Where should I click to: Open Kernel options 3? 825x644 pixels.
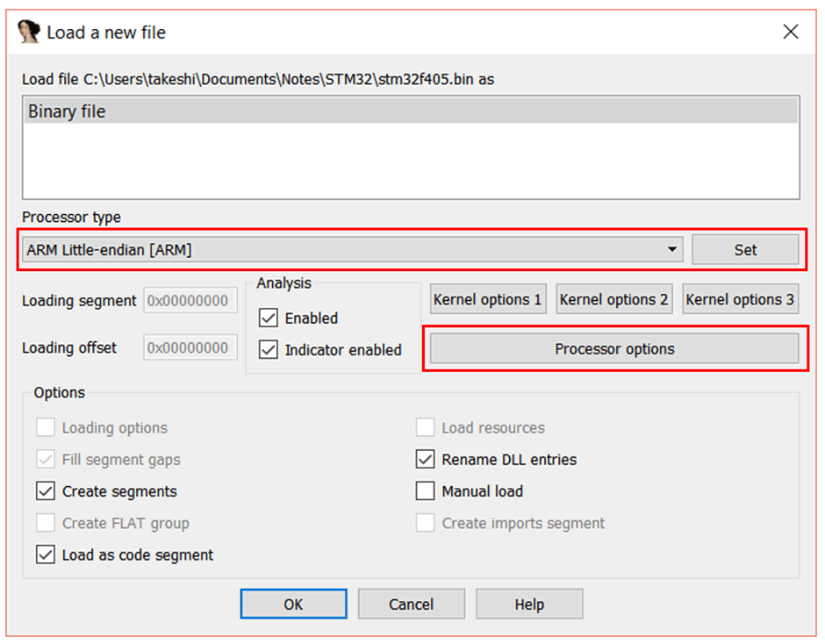740,299
